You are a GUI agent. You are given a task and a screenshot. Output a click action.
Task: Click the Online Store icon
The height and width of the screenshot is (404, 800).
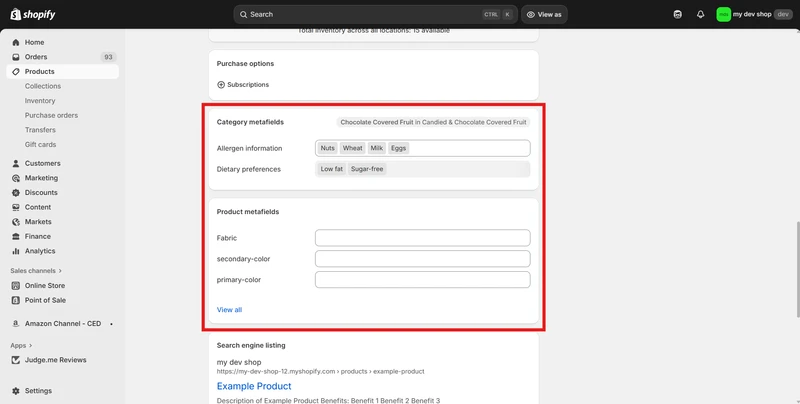pos(16,286)
